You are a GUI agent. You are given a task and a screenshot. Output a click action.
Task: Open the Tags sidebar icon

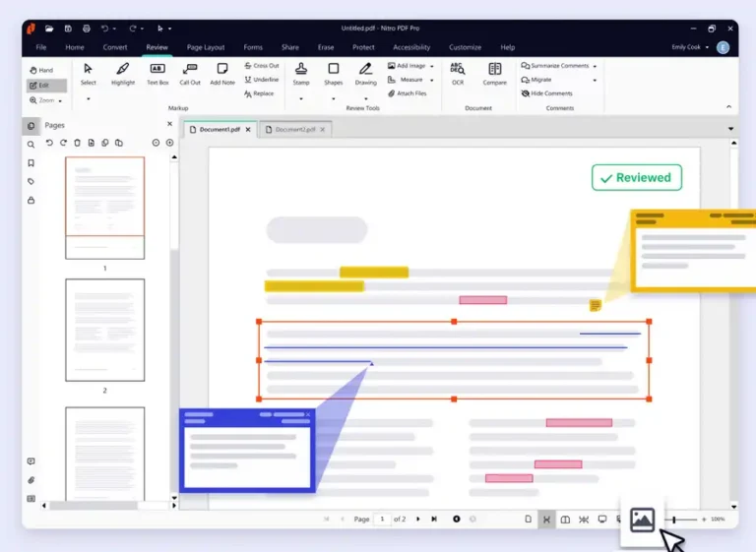click(31, 182)
